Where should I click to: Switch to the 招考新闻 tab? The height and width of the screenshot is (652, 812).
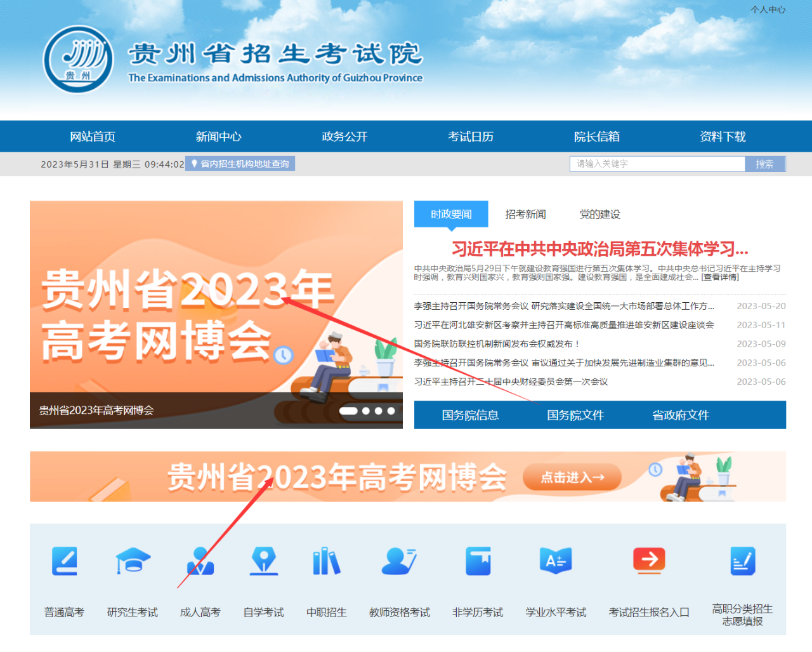coord(525,215)
